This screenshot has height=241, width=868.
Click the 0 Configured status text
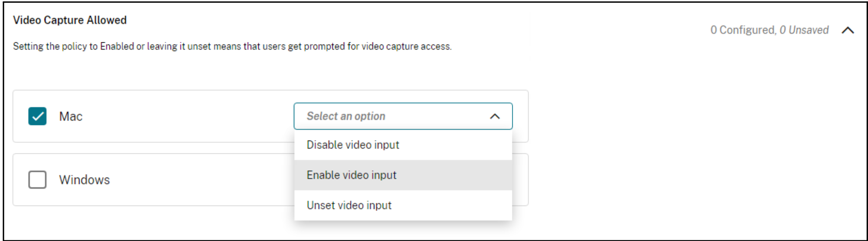tap(743, 30)
